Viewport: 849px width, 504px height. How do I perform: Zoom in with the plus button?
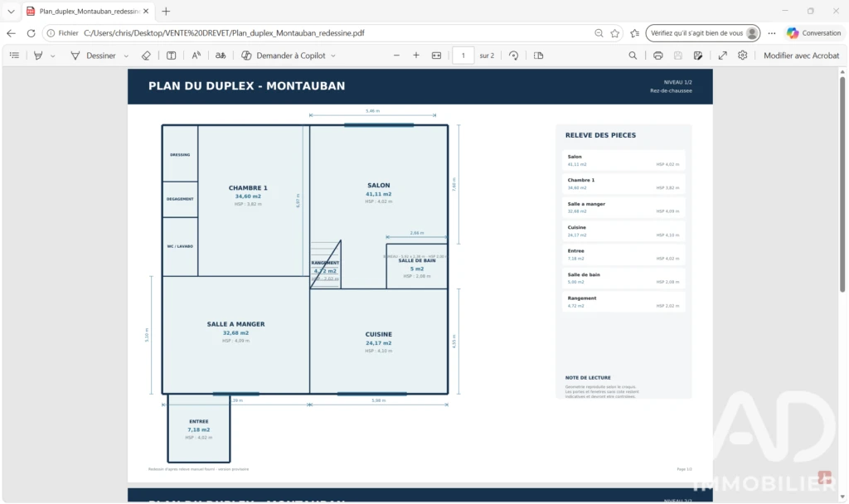(x=416, y=56)
